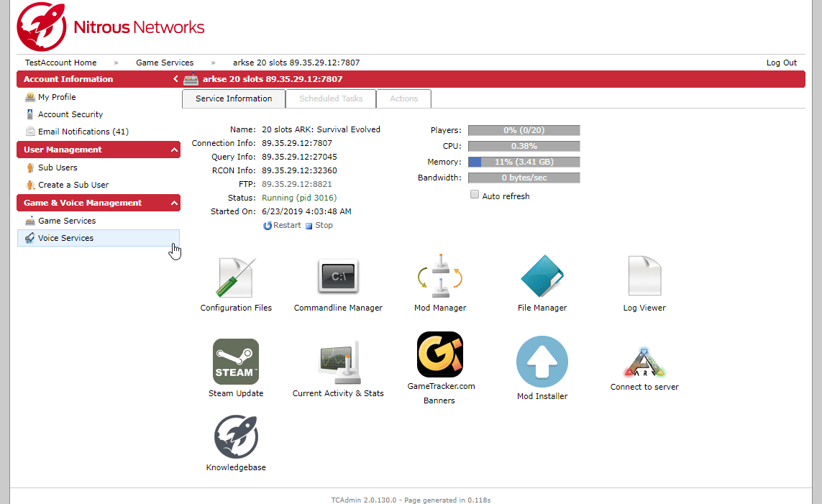Open the Account Security link
This screenshot has width=822, height=504.
pos(70,114)
